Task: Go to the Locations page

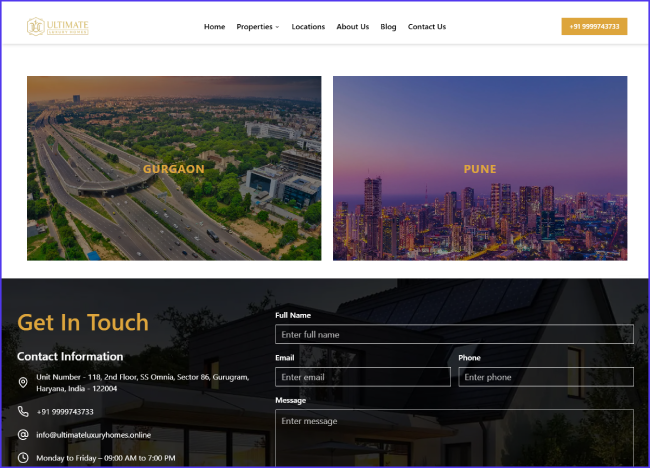Action: pos(308,27)
